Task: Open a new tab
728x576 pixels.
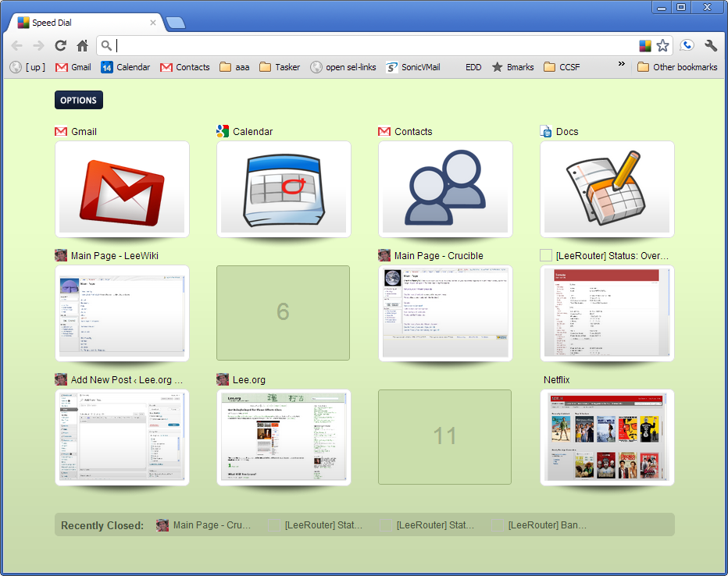Action: (176, 23)
